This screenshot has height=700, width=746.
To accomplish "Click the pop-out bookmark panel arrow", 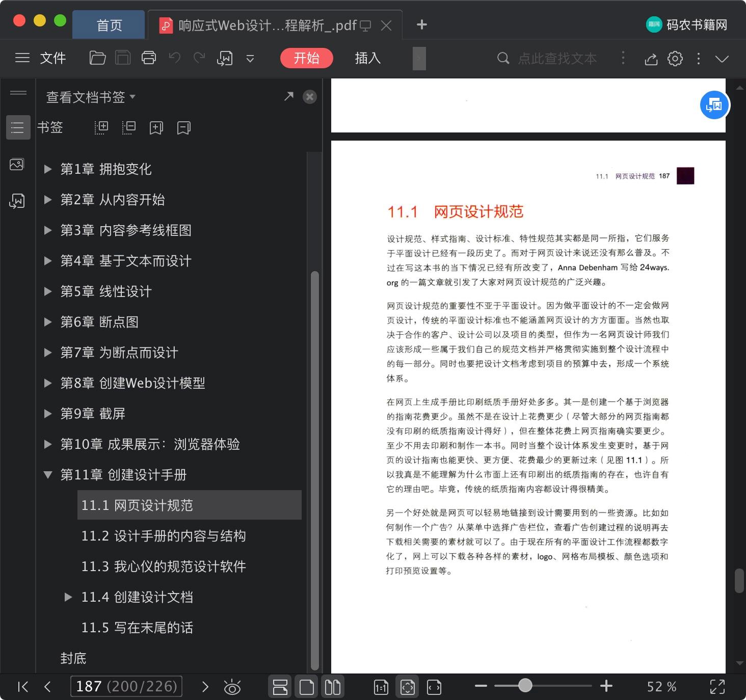I will pyautogui.click(x=288, y=96).
